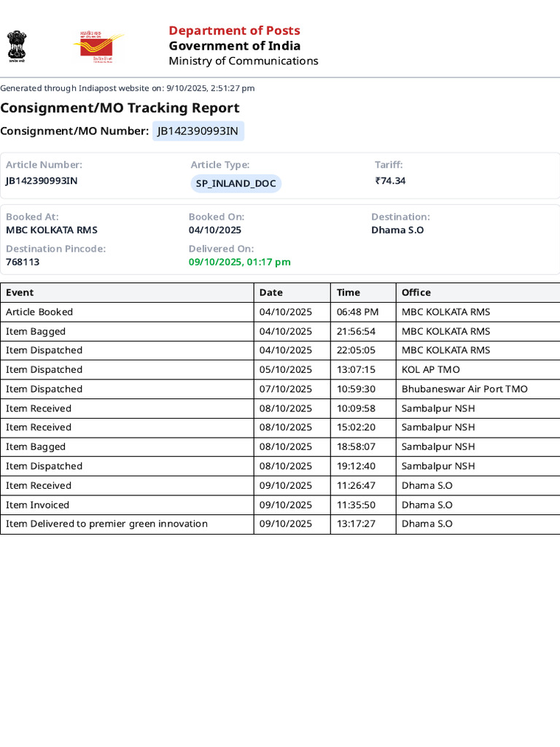Click the time 19:12:40 cell
The width and height of the screenshot is (560, 747).
click(x=363, y=466)
